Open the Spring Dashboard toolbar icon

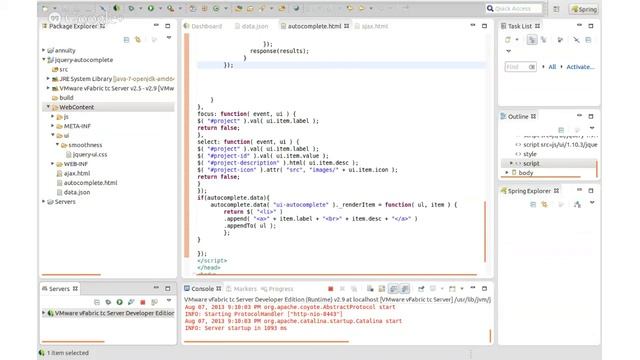click(117, 8)
